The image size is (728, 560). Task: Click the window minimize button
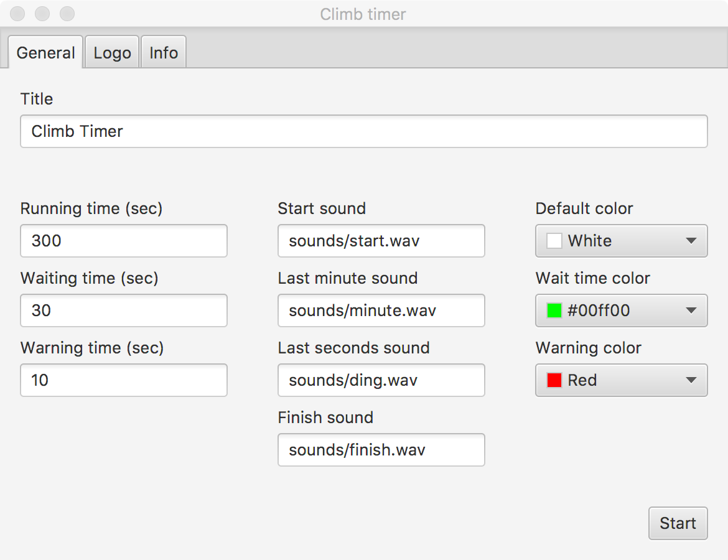(42, 13)
